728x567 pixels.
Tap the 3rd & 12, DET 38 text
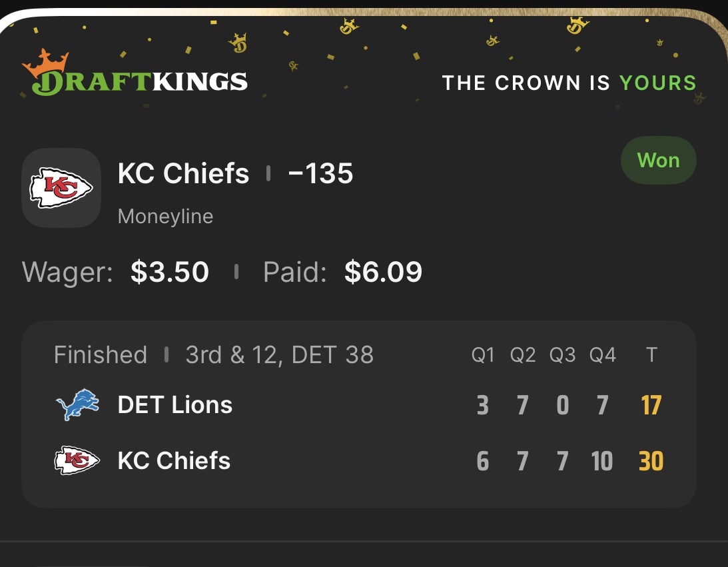pyautogui.click(x=279, y=354)
